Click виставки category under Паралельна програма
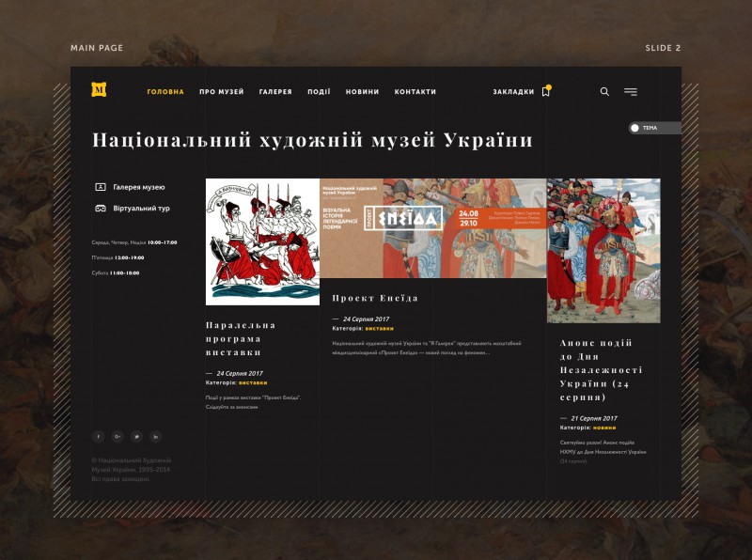This screenshot has width=752, height=560. click(x=253, y=382)
